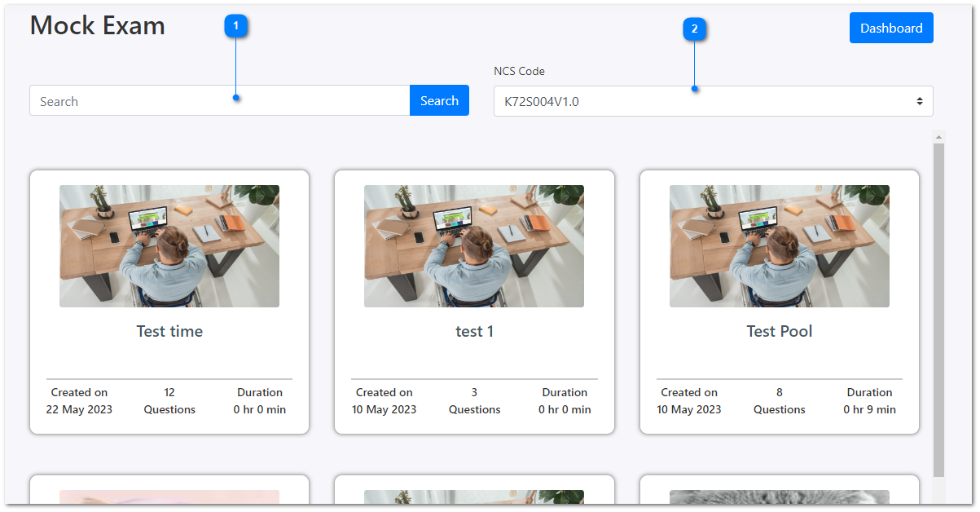Click the Test Pool card image
980x512 pixels.
(779, 246)
